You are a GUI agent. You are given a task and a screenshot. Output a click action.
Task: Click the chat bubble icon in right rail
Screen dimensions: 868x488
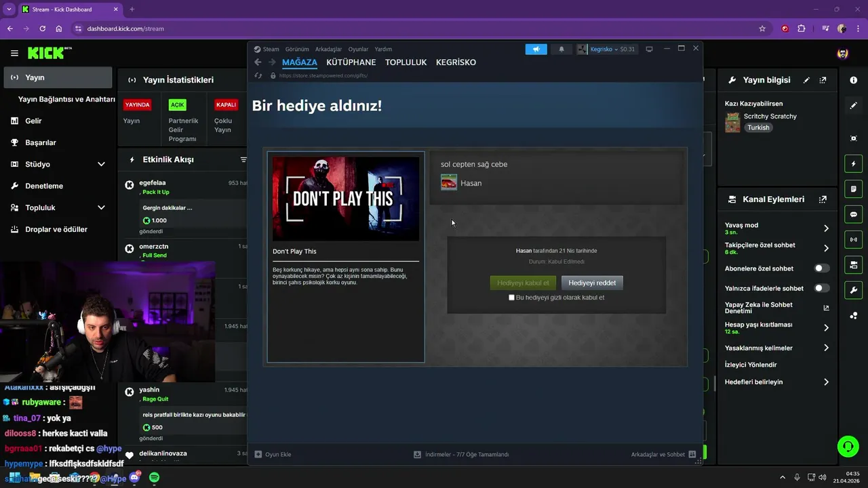853,214
